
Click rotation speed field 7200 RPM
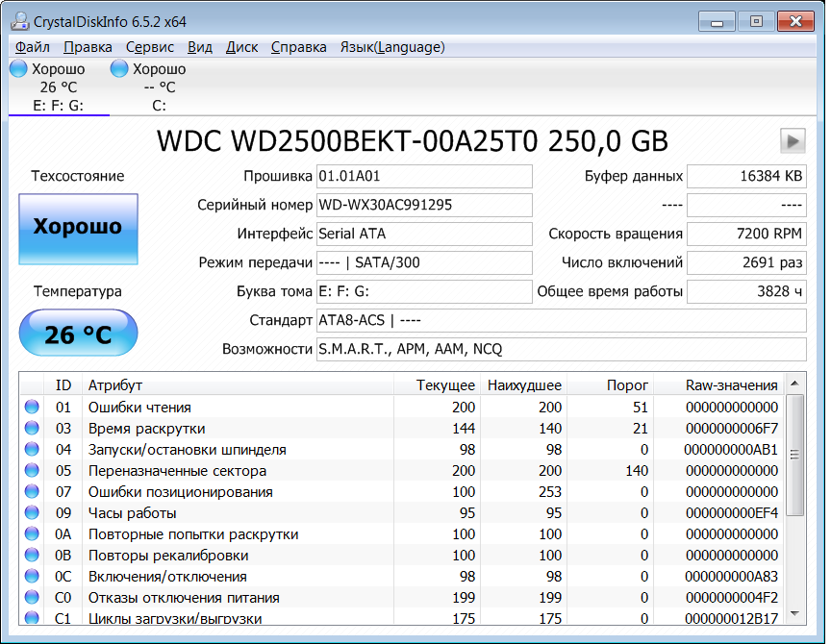[746, 234]
